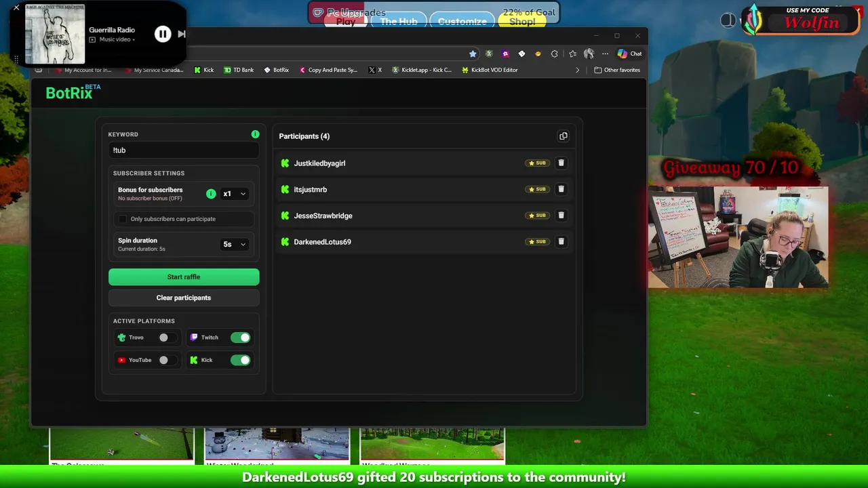Click the bookmark star in address bar
This screenshot has height=488, width=868.
(x=473, y=54)
